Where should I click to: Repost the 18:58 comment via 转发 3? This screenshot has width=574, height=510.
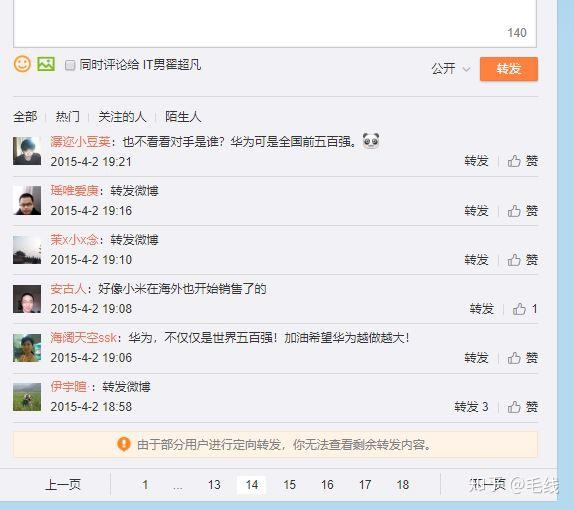point(471,407)
